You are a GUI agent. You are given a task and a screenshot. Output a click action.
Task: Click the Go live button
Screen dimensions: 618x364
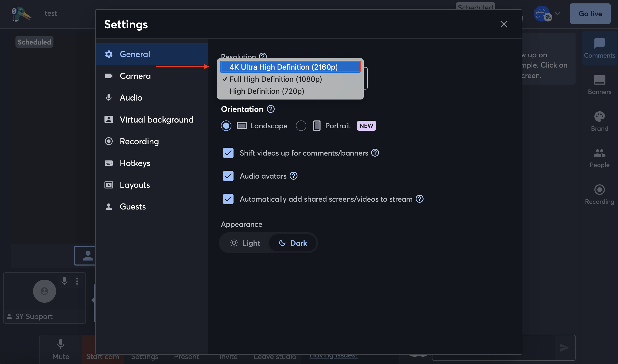tap(590, 14)
